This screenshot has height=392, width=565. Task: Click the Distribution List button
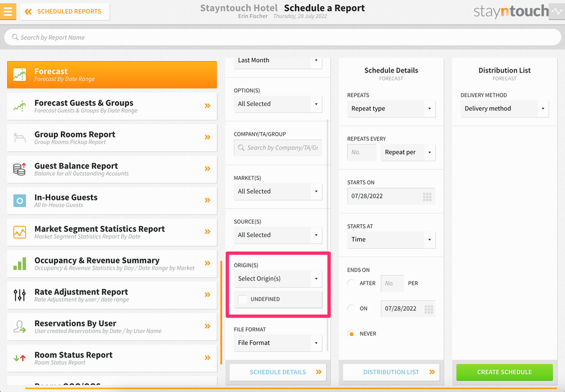coord(391,372)
